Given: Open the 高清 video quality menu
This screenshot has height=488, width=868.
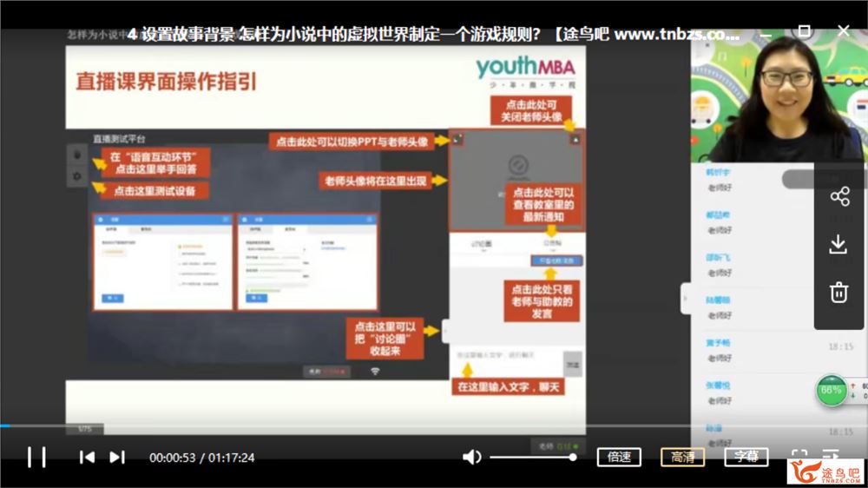Looking at the screenshot, I should point(682,457).
